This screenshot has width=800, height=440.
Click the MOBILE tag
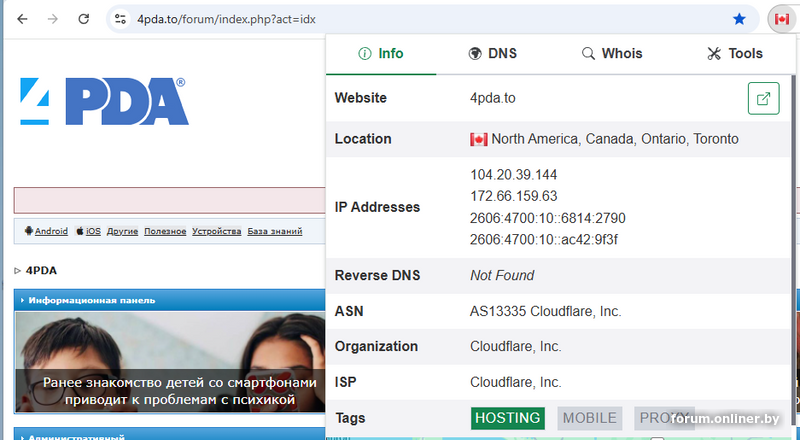(589, 418)
